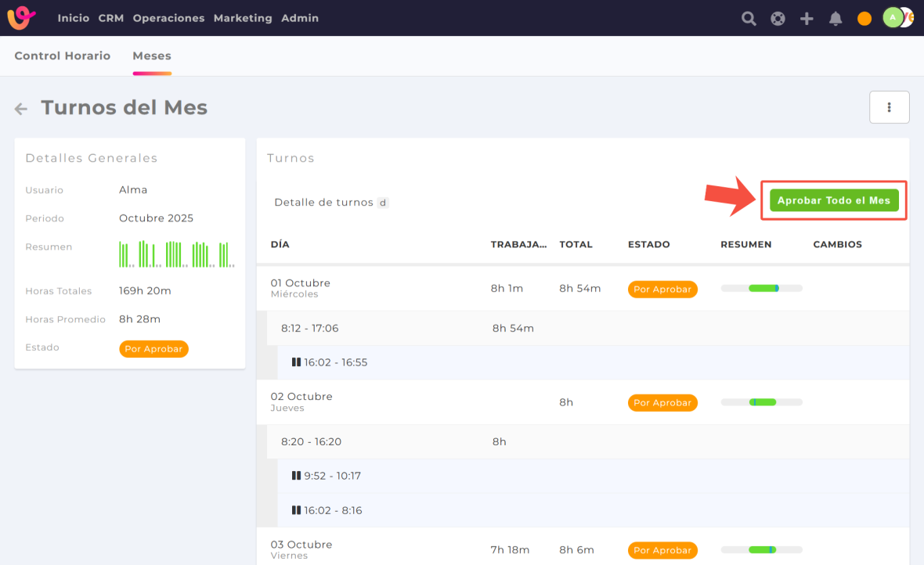Open the three-dot options menu

point(889,107)
